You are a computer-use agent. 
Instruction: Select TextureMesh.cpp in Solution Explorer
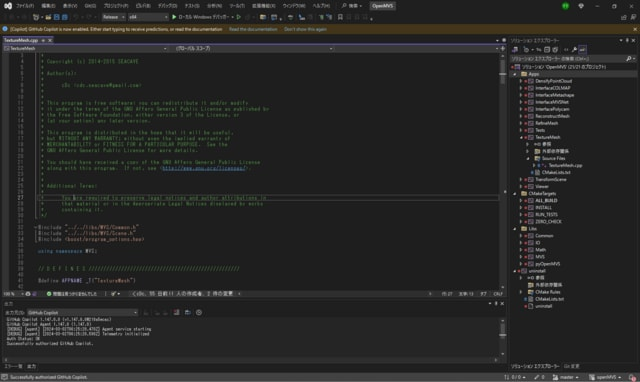pos(565,166)
